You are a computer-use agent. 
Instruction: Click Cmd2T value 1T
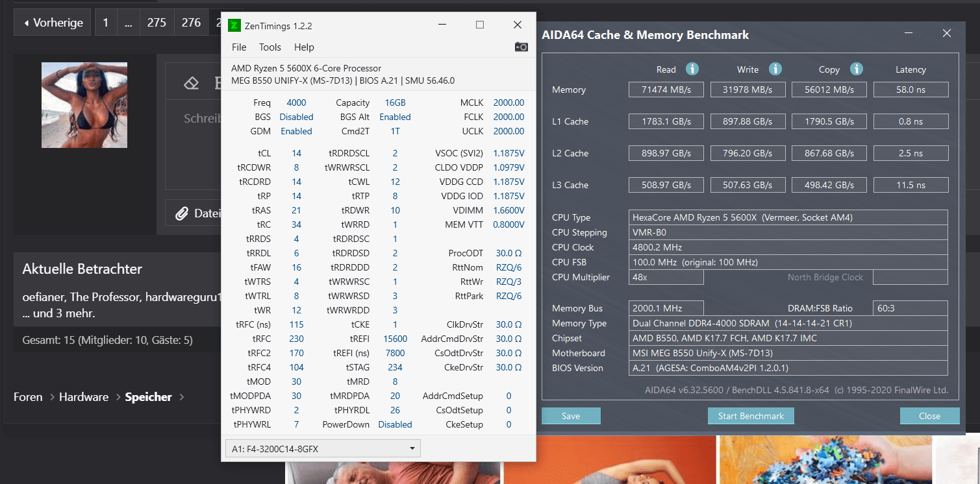pos(395,131)
